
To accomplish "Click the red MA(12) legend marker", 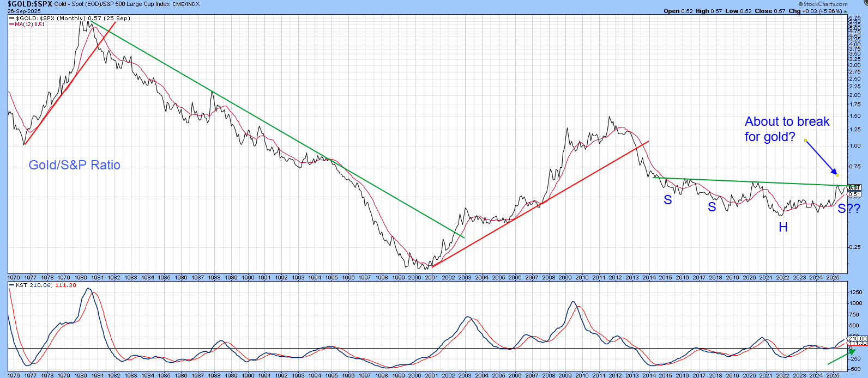I will [x=11, y=25].
